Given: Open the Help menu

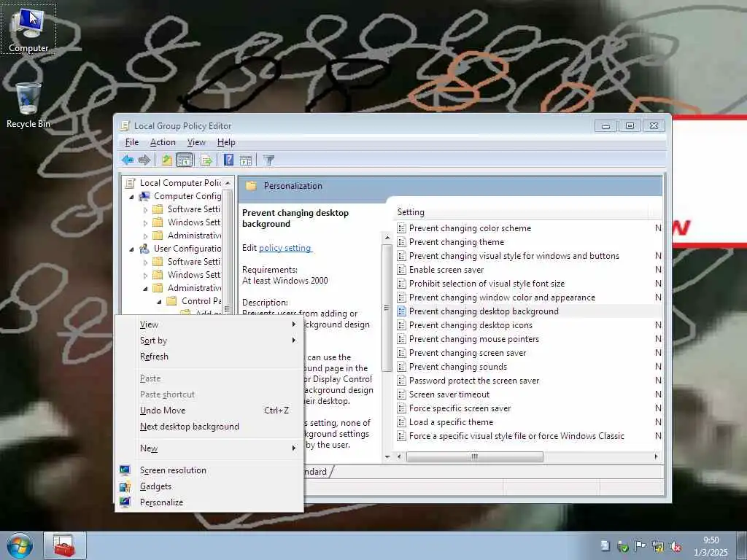Looking at the screenshot, I should coord(226,142).
